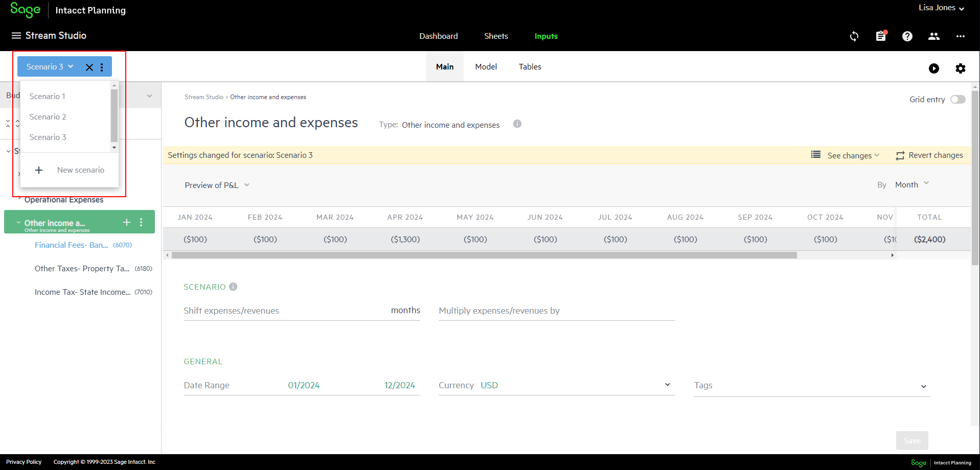Click the APR 2024 value ($1,300)
Image resolution: width=980 pixels, height=470 pixels.
tap(405, 239)
